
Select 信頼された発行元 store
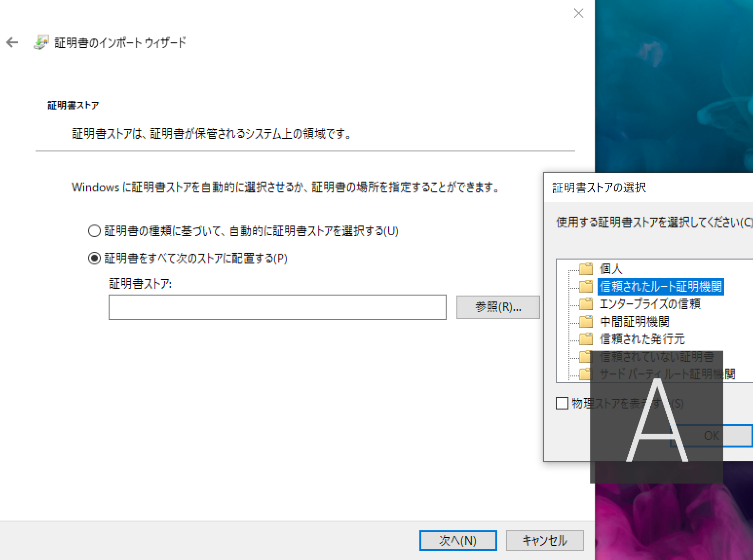click(642, 339)
